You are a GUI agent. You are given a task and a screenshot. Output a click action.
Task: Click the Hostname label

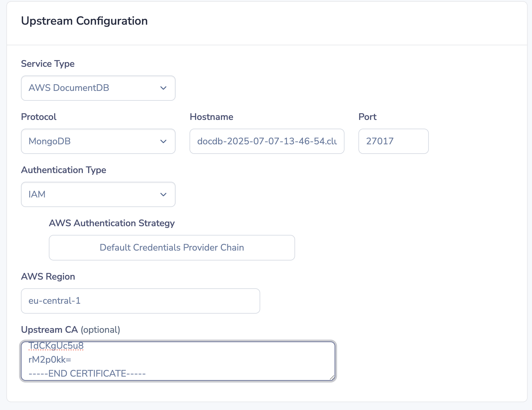pos(211,117)
